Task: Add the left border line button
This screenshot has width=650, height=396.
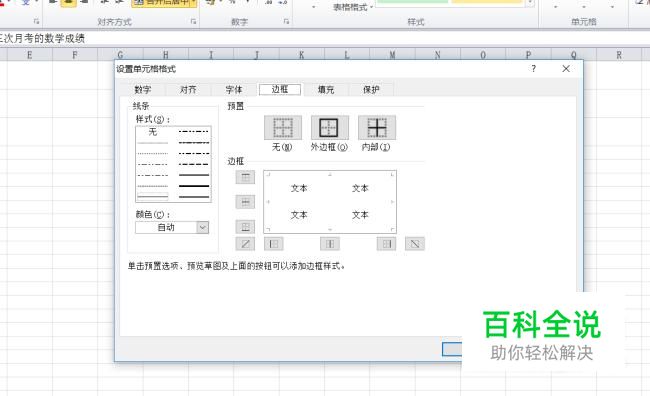Action: [274, 244]
